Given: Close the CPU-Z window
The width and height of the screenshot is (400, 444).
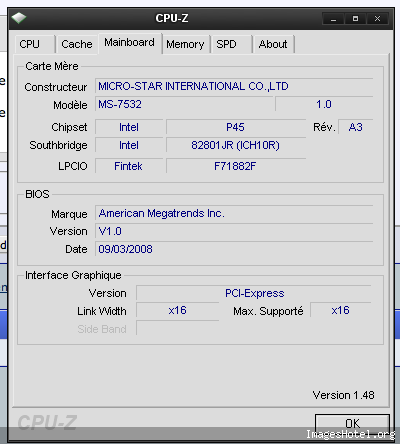Looking at the screenshot, I should coord(377,19).
